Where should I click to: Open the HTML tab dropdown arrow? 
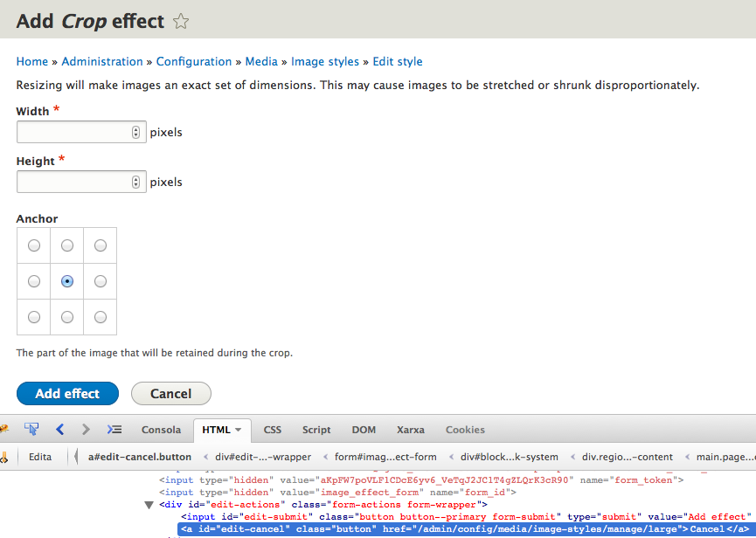[x=239, y=430]
